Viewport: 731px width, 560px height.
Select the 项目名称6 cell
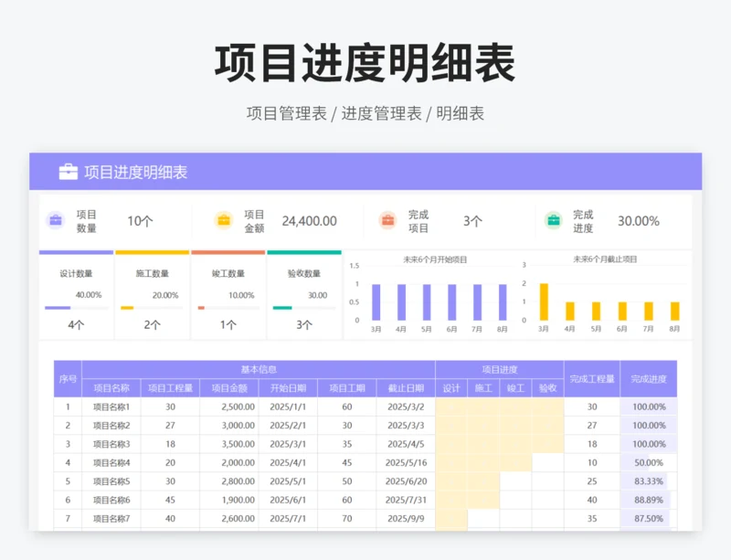(111, 500)
